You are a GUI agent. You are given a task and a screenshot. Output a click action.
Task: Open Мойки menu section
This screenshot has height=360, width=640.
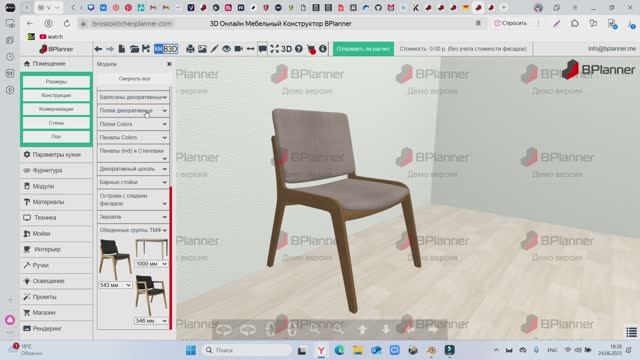coord(56,233)
